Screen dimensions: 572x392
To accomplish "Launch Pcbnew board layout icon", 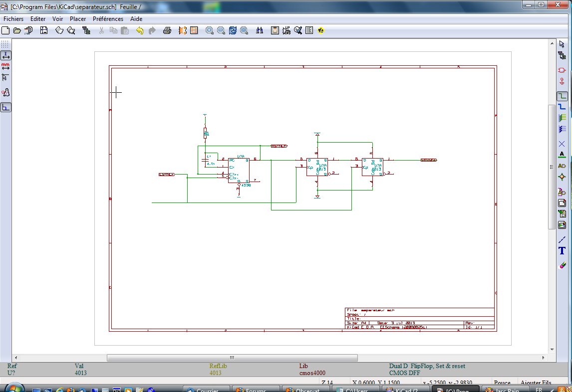I will [194, 30].
